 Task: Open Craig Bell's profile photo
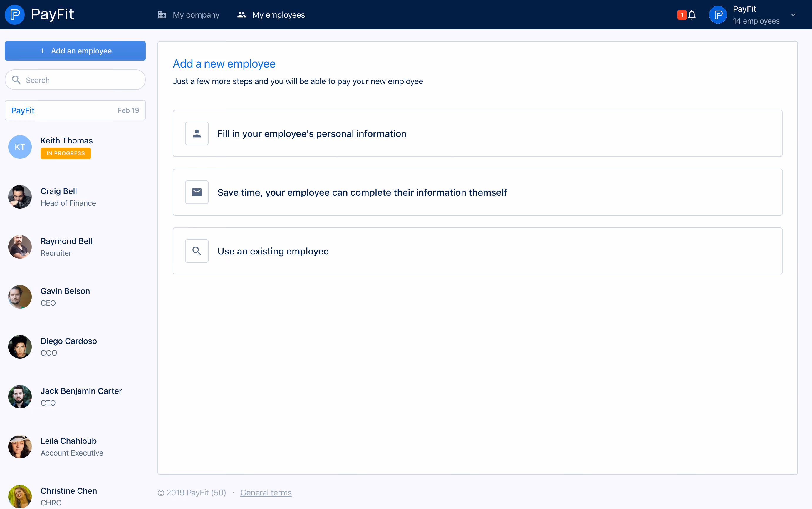[20, 197]
